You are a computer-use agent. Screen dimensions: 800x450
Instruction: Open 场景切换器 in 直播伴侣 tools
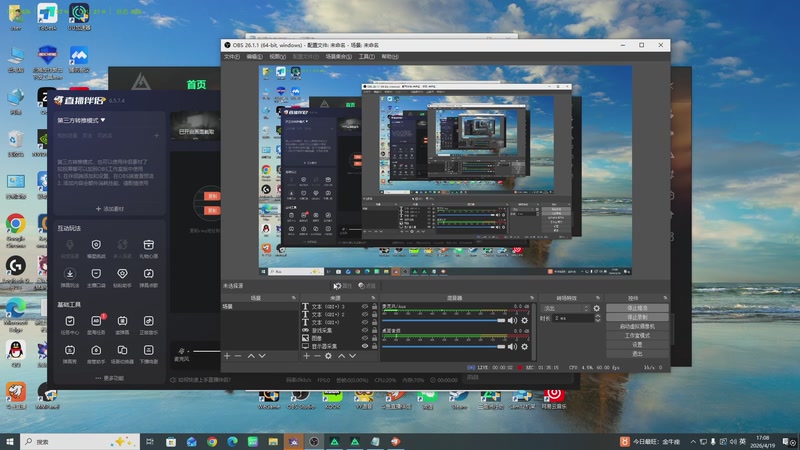tap(122, 354)
